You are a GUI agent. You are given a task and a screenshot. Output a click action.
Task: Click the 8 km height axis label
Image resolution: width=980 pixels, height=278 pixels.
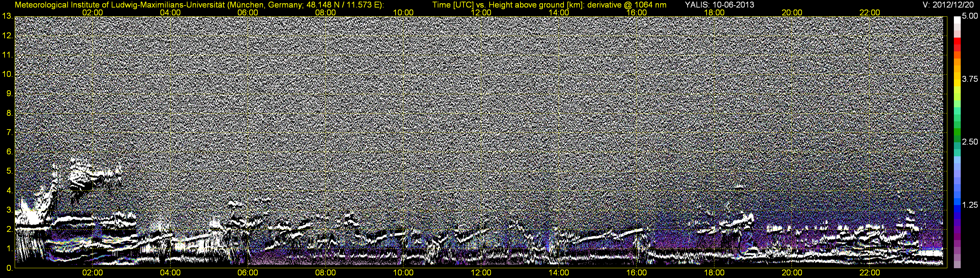[9, 113]
